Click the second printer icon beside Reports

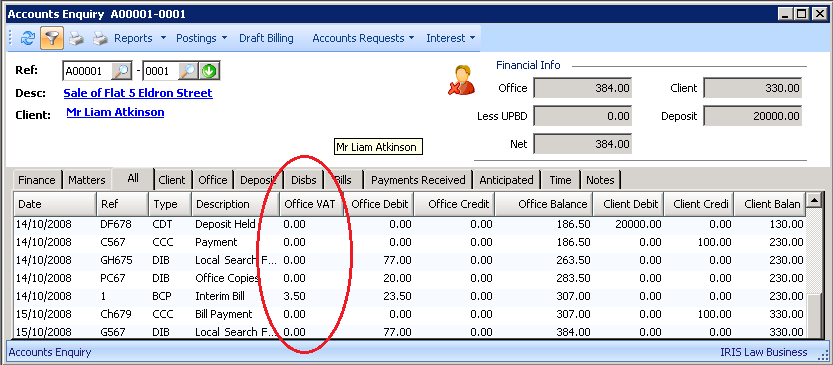pyautogui.click(x=100, y=38)
